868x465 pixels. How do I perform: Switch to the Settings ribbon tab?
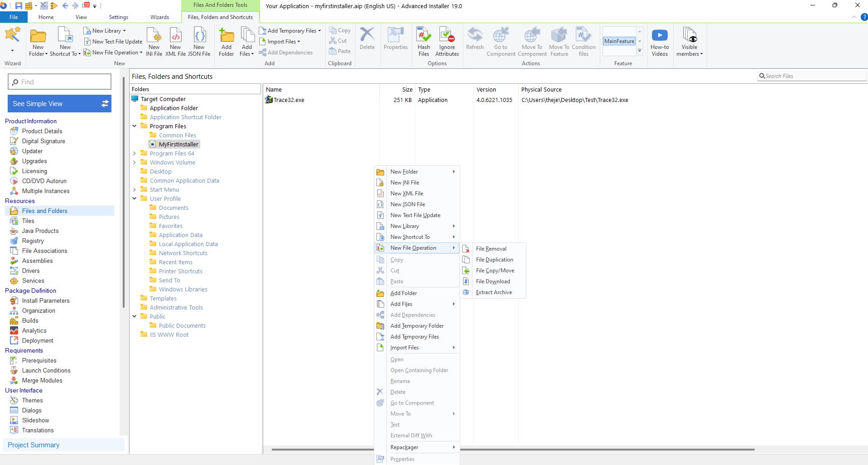coord(118,17)
